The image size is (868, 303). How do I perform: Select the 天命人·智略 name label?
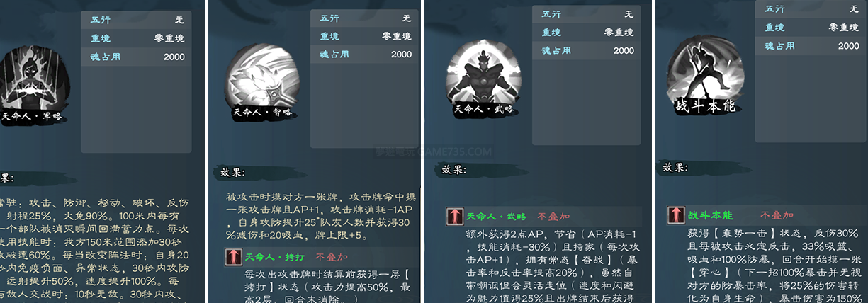pos(261,112)
